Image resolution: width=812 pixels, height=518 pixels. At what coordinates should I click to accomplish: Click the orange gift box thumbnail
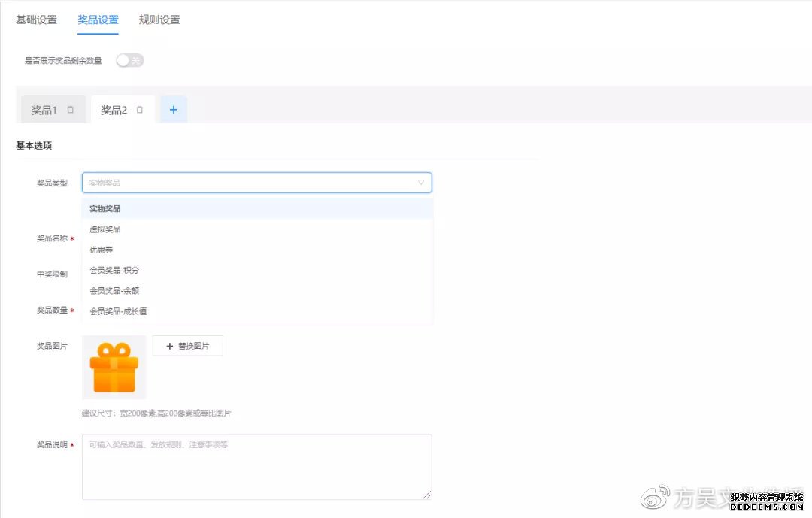click(114, 368)
